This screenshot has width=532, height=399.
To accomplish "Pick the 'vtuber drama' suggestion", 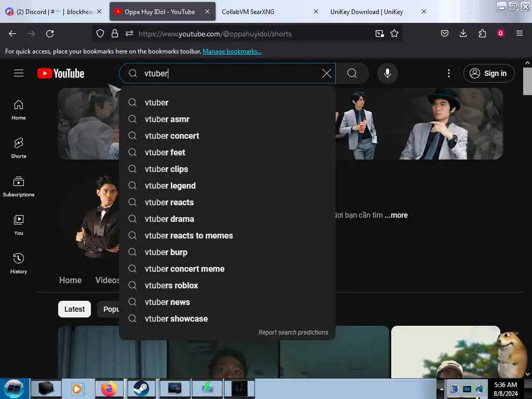I will (x=228, y=219).
